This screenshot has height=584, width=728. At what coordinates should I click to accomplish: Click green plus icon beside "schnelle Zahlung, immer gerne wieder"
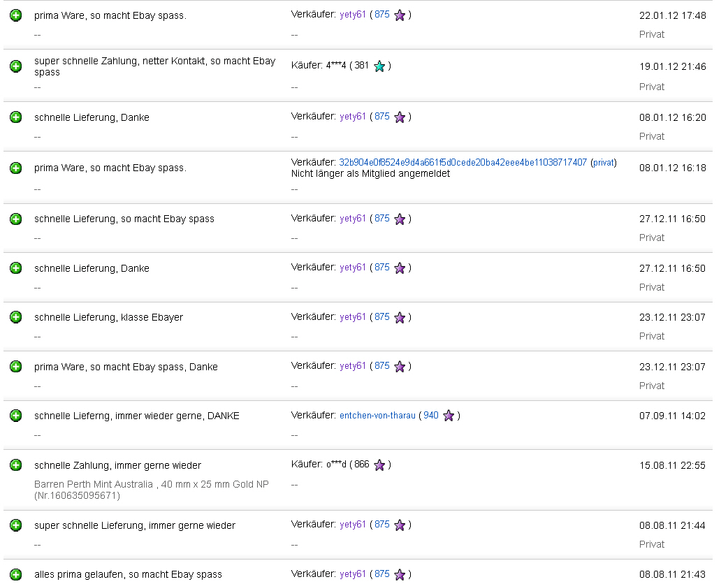click(15, 465)
